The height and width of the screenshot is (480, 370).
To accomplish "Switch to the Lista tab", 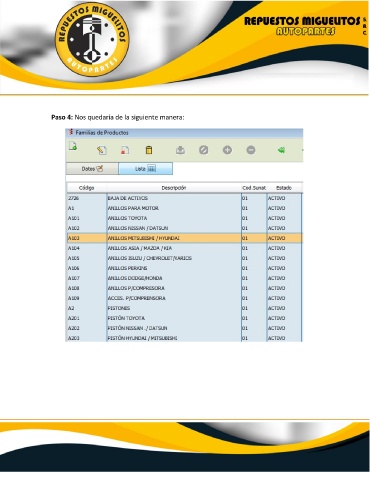I will click(146, 169).
